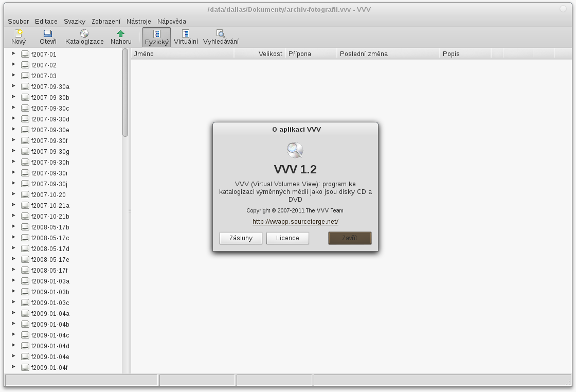576x392 pixels.
Task: Click the VVV magnifier logo in About dialog
Action: (x=295, y=150)
